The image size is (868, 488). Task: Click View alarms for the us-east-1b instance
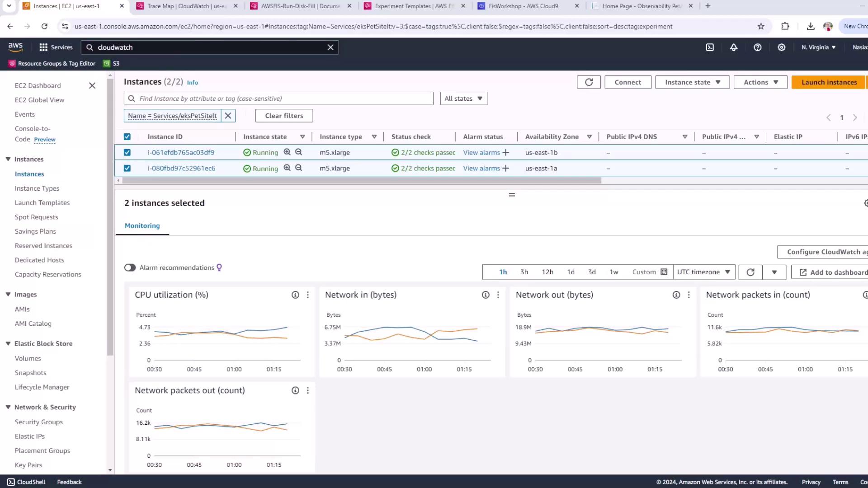coord(481,153)
